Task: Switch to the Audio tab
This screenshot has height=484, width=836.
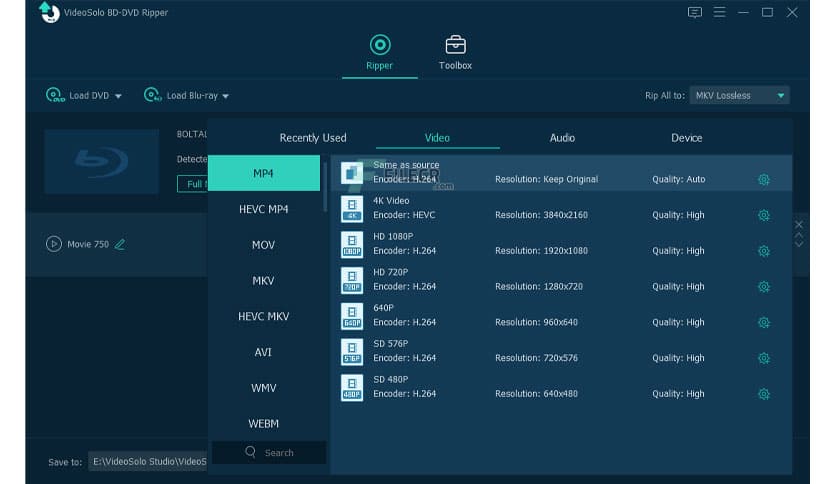Action: pyautogui.click(x=562, y=138)
